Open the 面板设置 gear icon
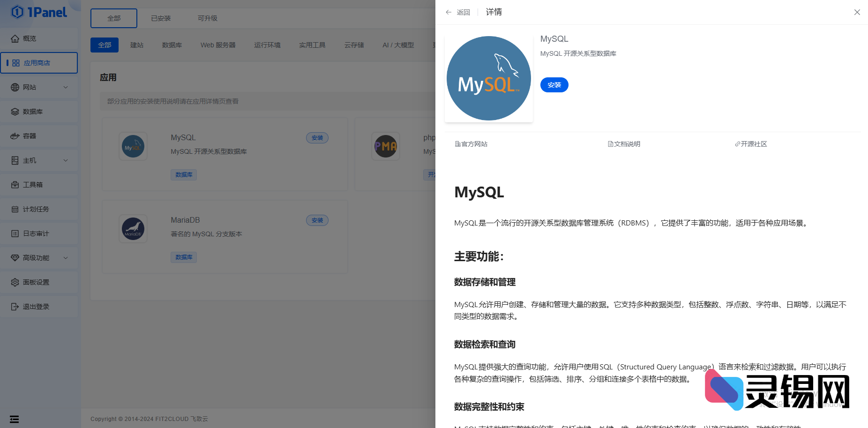 15,282
